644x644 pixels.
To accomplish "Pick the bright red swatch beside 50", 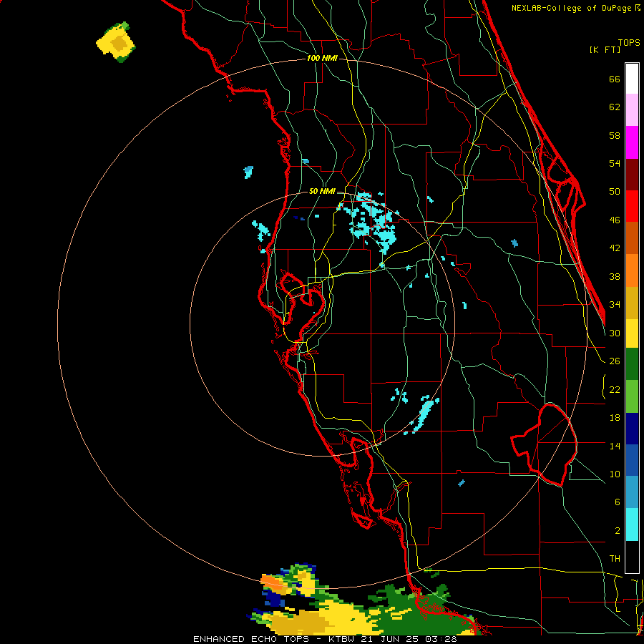I will pyautogui.click(x=632, y=206).
